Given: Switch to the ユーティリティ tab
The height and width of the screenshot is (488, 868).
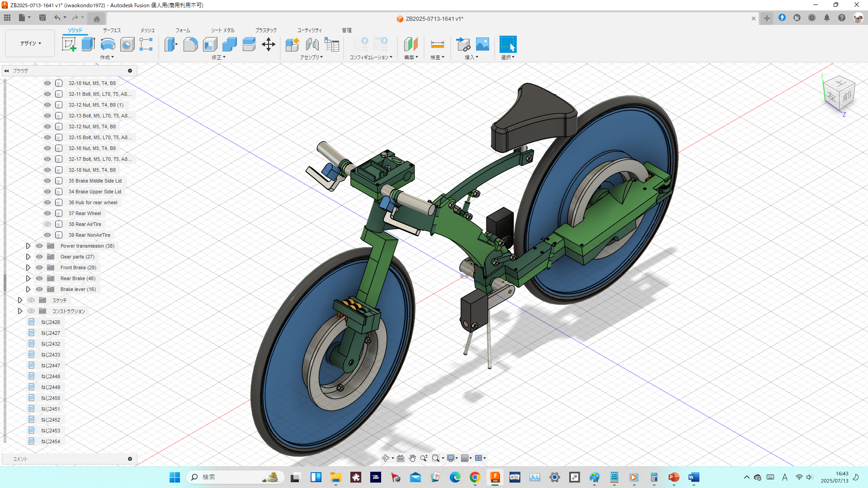Looking at the screenshot, I should click(x=309, y=30).
